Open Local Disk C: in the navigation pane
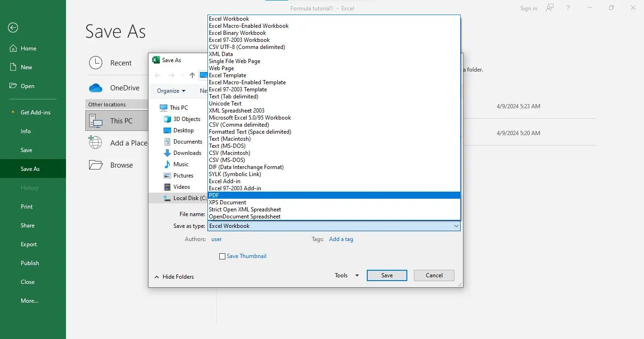This screenshot has width=644, height=339. (x=187, y=198)
